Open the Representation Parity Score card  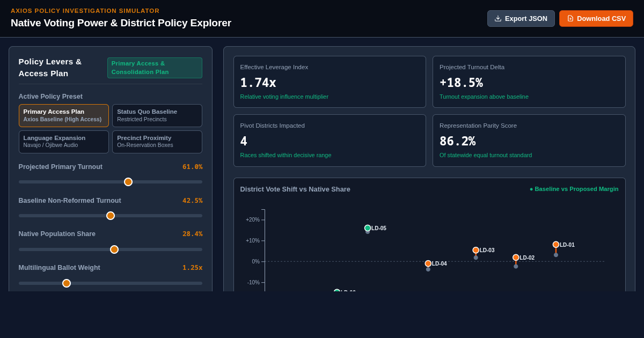529,141
